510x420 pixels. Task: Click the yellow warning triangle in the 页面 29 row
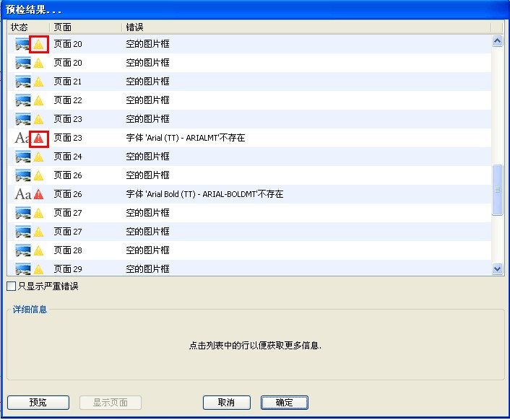[x=38, y=269]
